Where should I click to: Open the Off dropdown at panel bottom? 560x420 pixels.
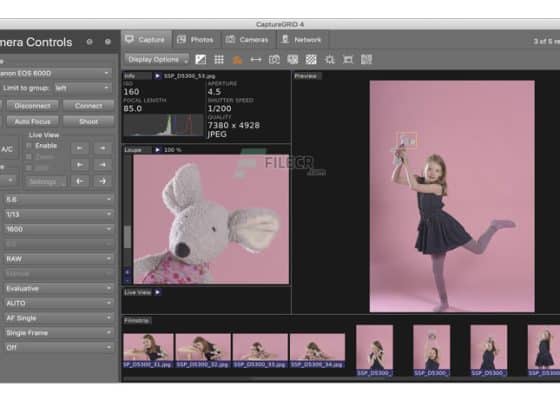point(59,348)
